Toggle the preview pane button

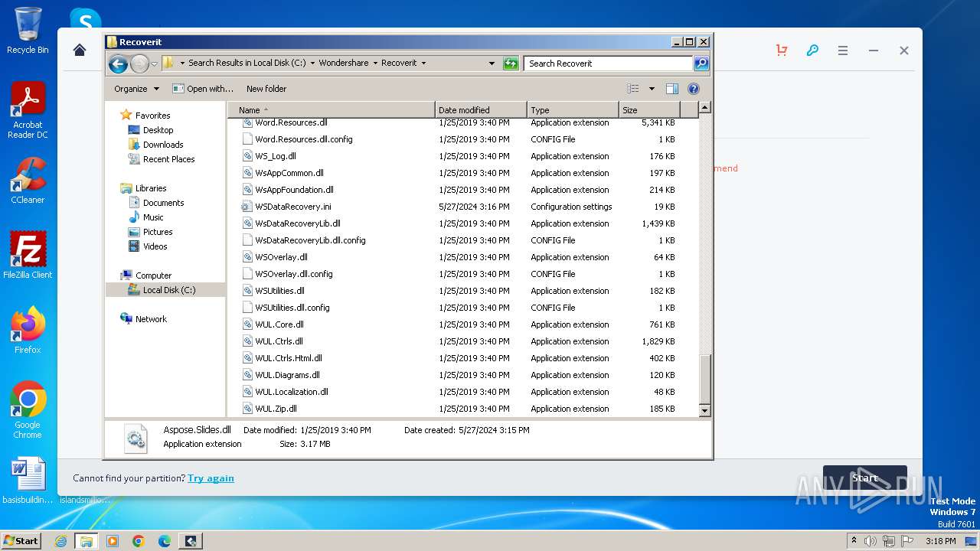point(671,89)
